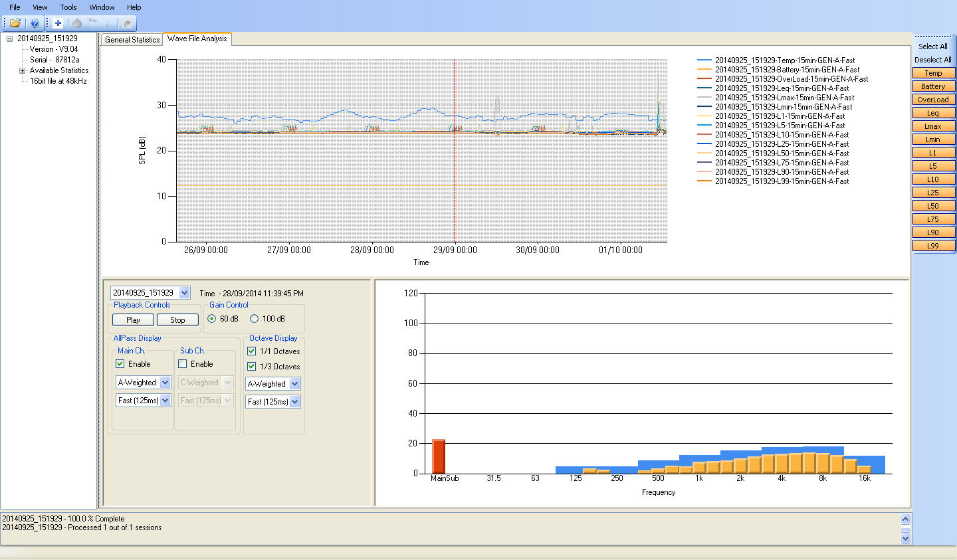Open the session 20140925_151929 dropdown
This screenshot has width=957, height=560.
coord(184,293)
